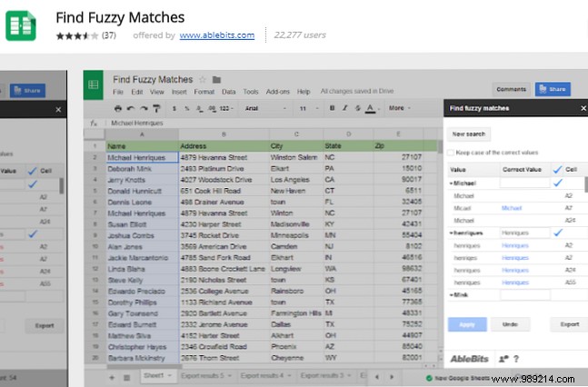Apply percent format icon

click(186, 108)
